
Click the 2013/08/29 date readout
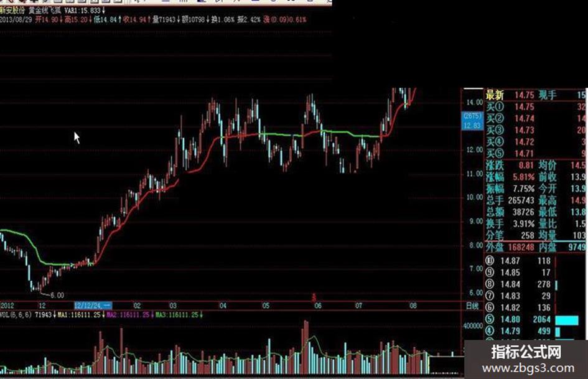(x=16, y=19)
